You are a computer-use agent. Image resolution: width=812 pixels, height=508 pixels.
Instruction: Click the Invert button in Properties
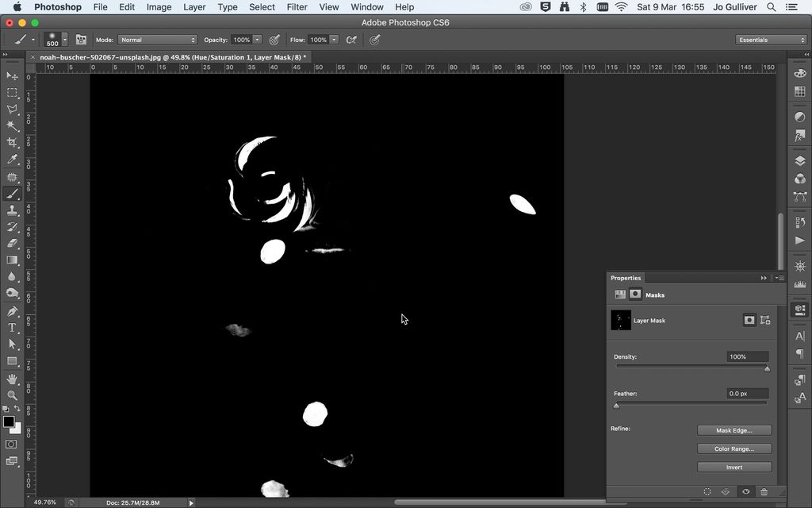click(733, 467)
